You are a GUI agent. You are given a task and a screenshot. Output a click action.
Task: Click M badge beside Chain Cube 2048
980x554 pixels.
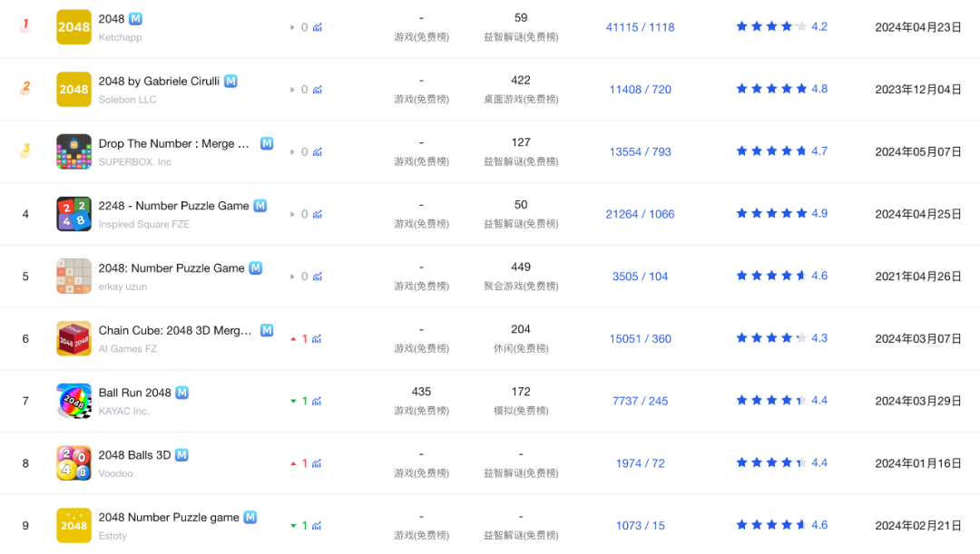(267, 330)
